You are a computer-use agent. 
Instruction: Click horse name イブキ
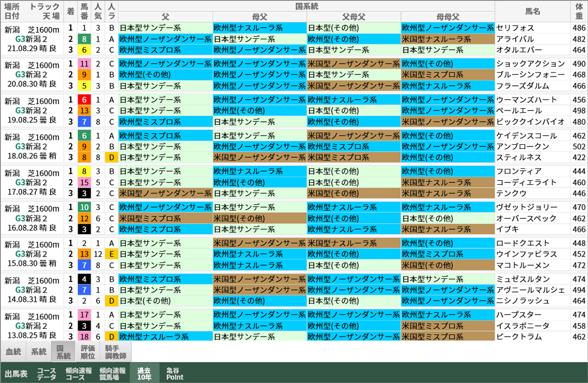[x=508, y=229]
